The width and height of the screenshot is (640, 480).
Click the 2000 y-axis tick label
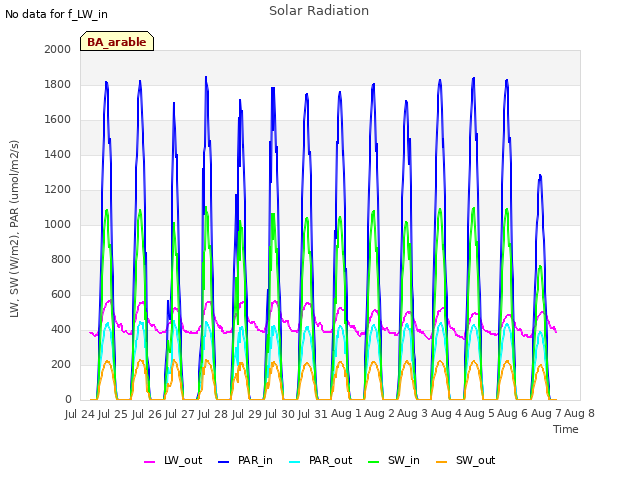58,49
